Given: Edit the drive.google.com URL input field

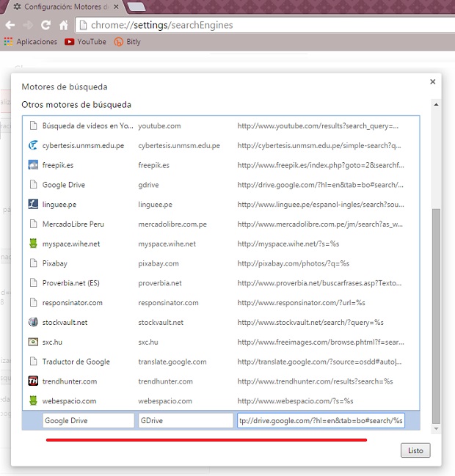Looking at the screenshot, I should tap(321, 420).
